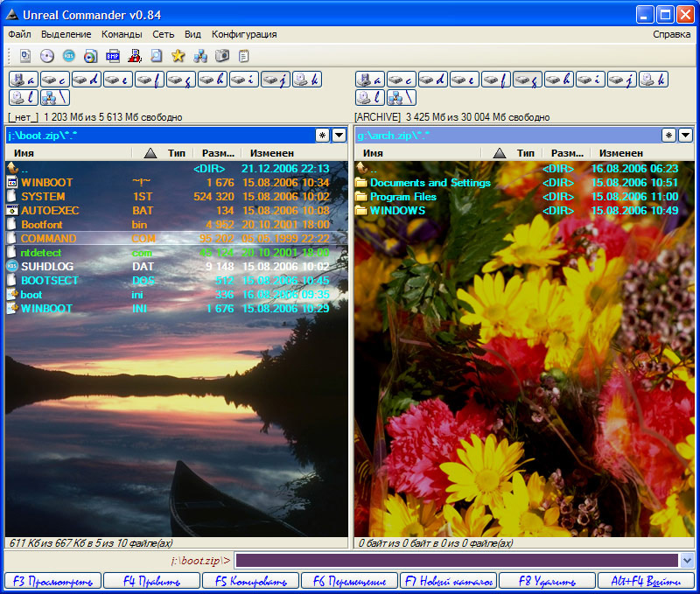Sort left panel by Тип column
Image resolution: width=700 pixels, height=594 pixels.
tap(163, 153)
